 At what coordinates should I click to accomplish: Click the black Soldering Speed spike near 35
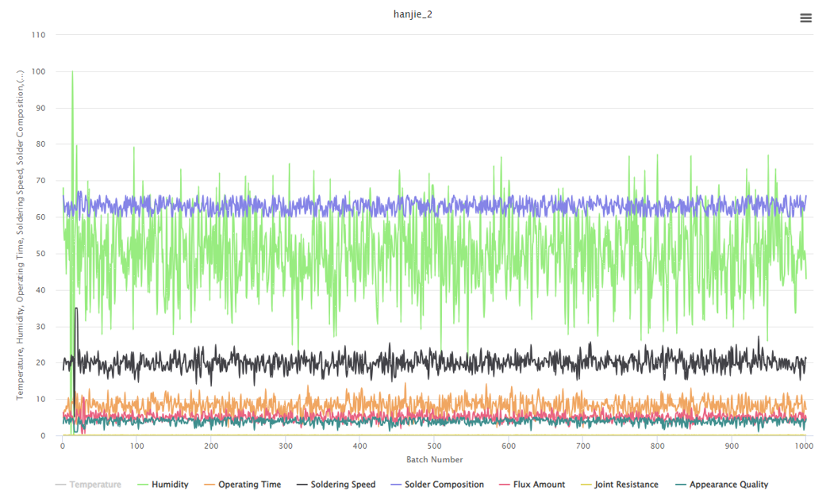tap(76, 309)
